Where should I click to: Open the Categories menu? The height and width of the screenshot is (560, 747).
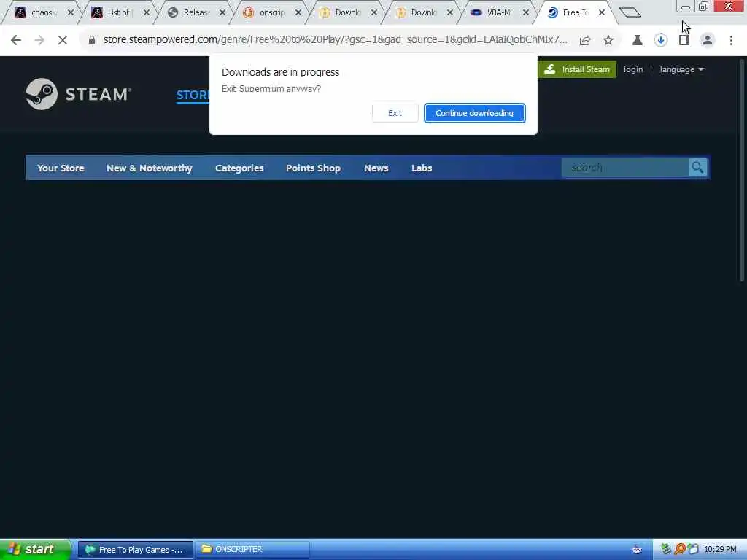click(x=239, y=168)
